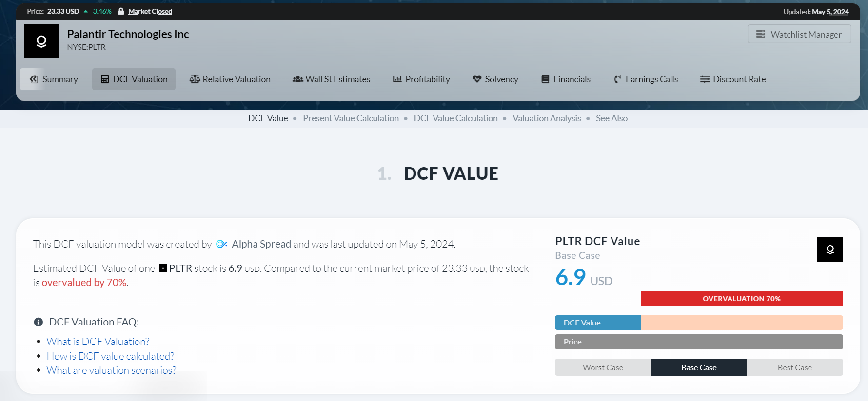Open the Summary tab
The width and height of the screenshot is (868, 401).
[x=54, y=79]
